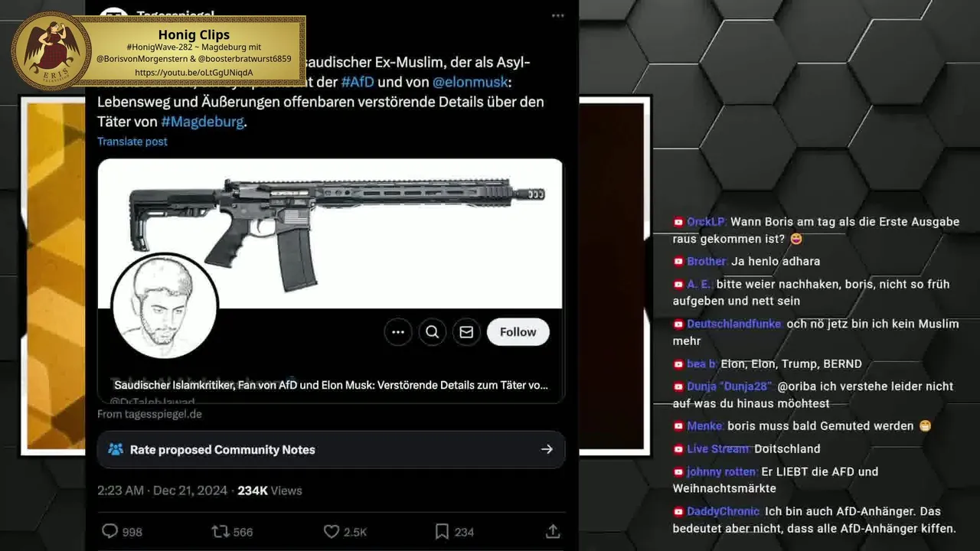Open the rifle image link card
This screenshot has height=551, width=980.
[331, 281]
